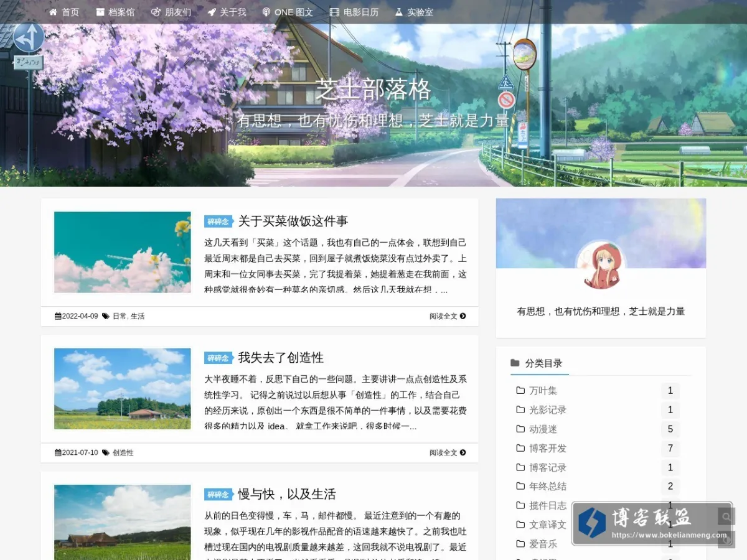Screen dimensions: 747x560
Task: Click the tag icon next to 日常
Action: pyautogui.click(x=106, y=316)
